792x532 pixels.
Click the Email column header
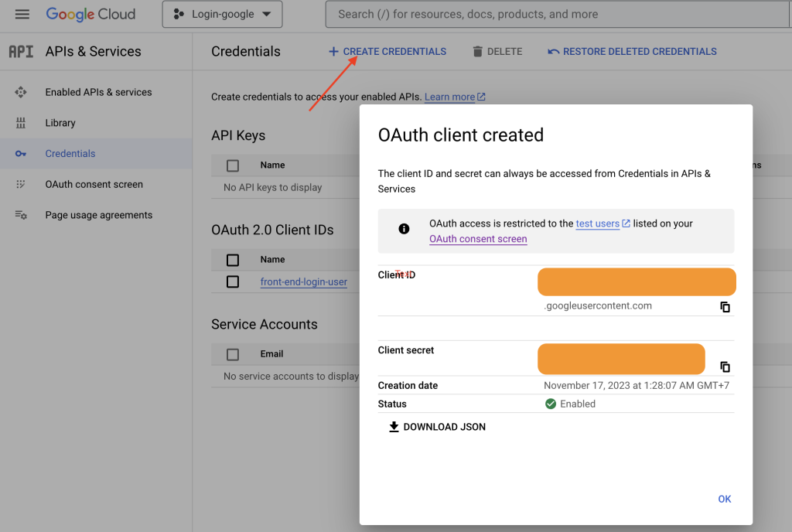[271, 354]
